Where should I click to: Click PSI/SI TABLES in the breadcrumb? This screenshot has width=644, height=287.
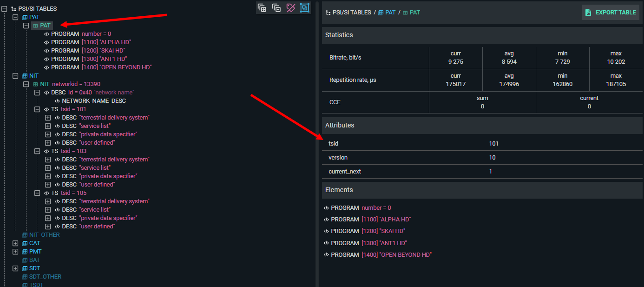pyautogui.click(x=352, y=13)
